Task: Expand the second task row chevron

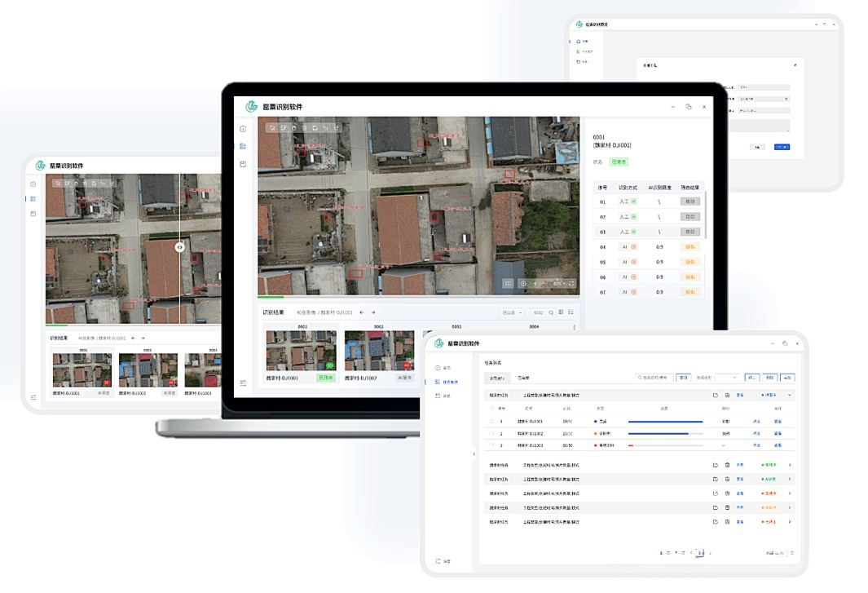Action: click(x=789, y=465)
